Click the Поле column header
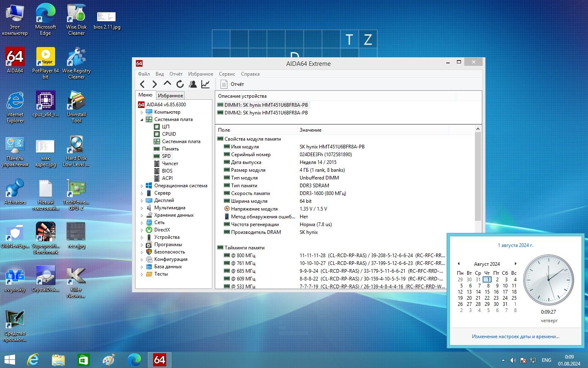 256,130
